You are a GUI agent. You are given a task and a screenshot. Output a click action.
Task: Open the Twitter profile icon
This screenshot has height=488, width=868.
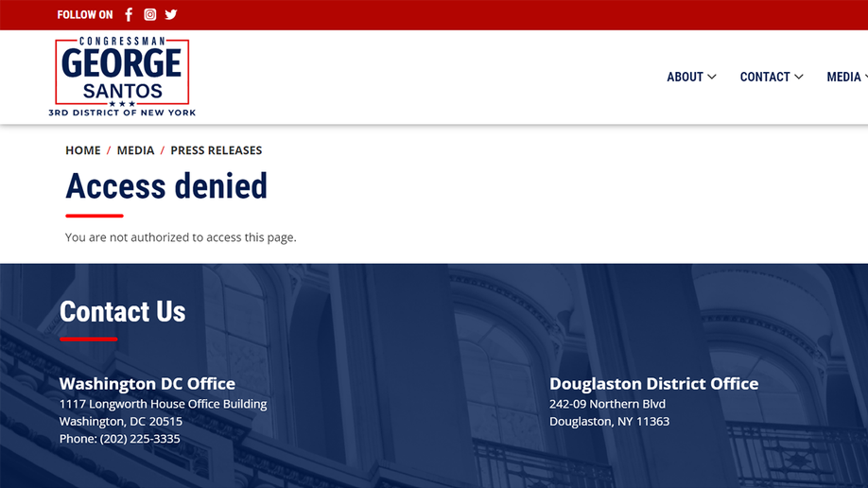[171, 15]
